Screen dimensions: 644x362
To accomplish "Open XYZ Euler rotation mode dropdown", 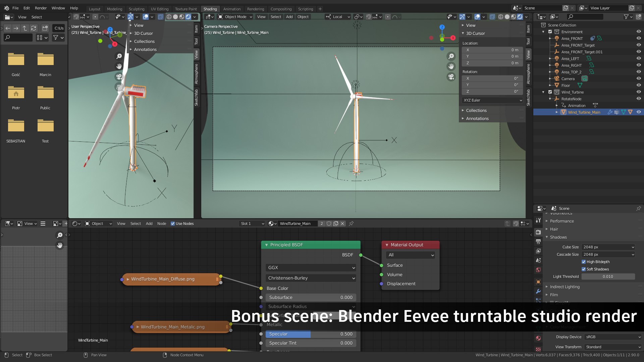I will click(x=492, y=100).
